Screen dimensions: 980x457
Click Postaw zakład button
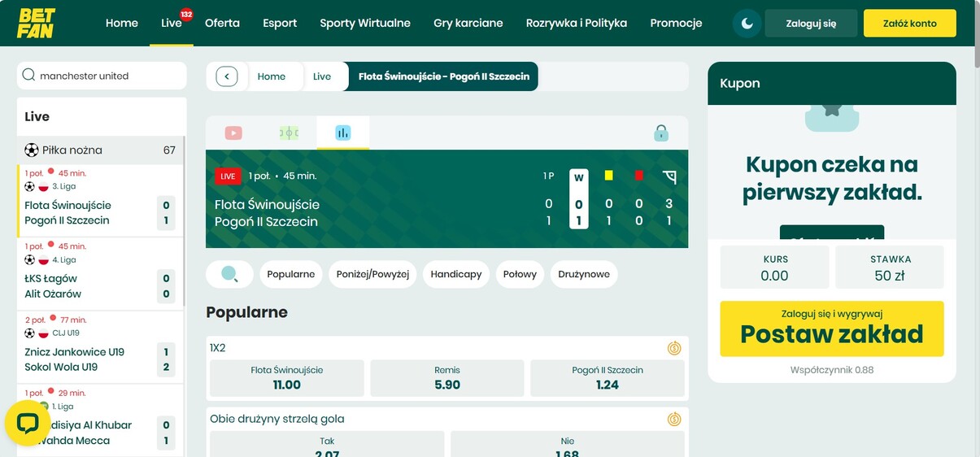(832, 329)
